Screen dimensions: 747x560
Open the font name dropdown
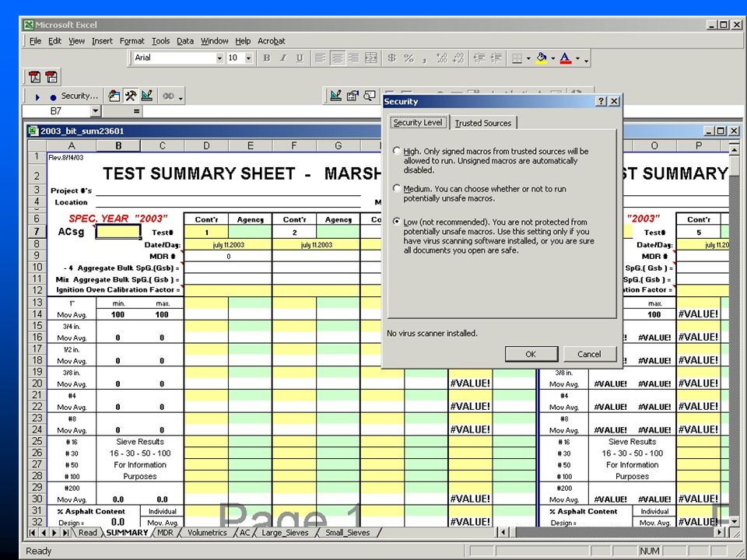pos(219,58)
